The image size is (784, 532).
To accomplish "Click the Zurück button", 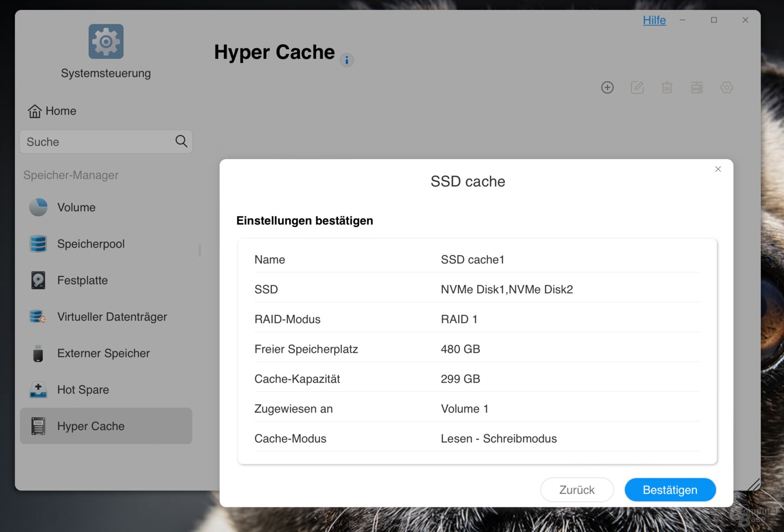I will 577,490.
